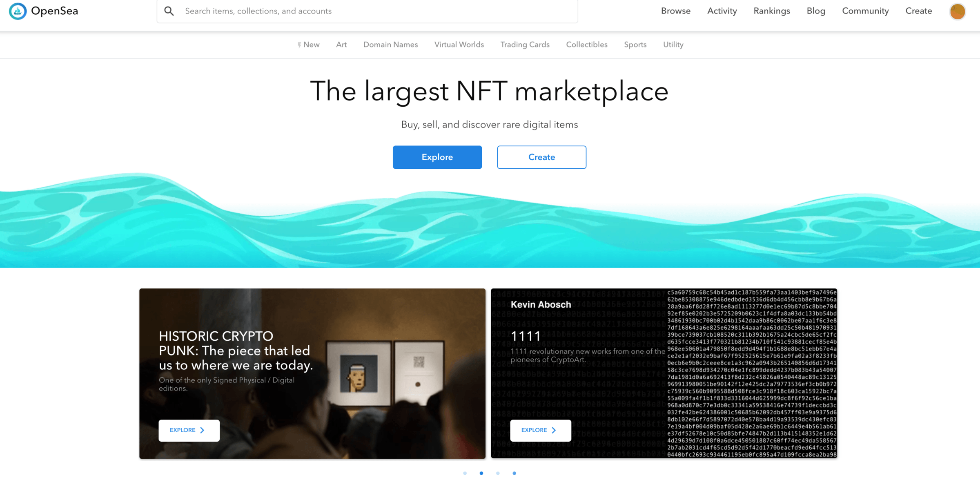Open the Sports category
Screen dimensions: 980x487
click(635, 45)
